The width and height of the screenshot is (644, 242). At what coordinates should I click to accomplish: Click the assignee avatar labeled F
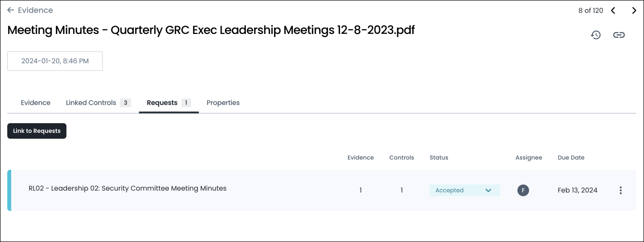point(523,191)
